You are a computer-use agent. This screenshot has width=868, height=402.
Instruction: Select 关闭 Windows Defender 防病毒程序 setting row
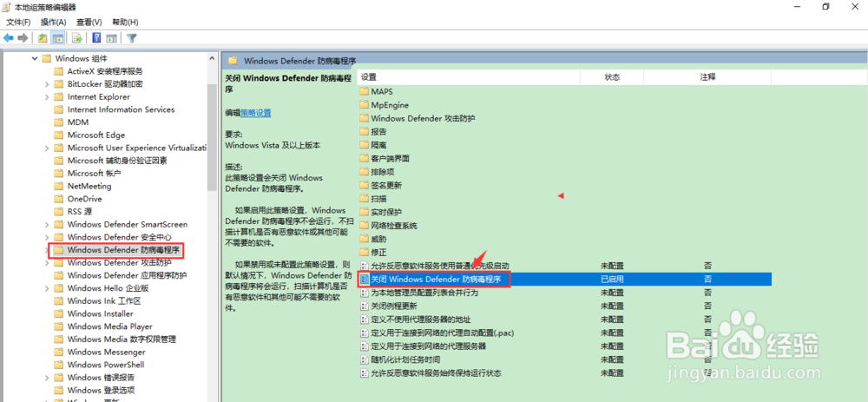click(565, 279)
